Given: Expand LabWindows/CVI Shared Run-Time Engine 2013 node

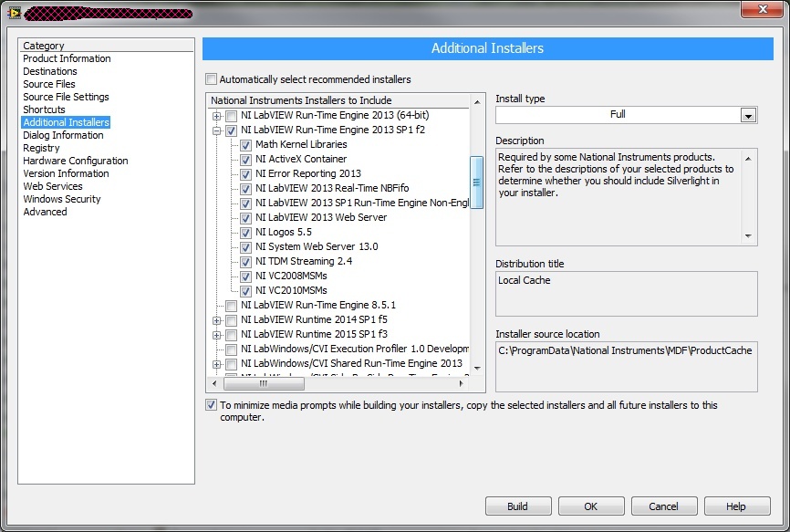Looking at the screenshot, I should [x=216, y=364].
